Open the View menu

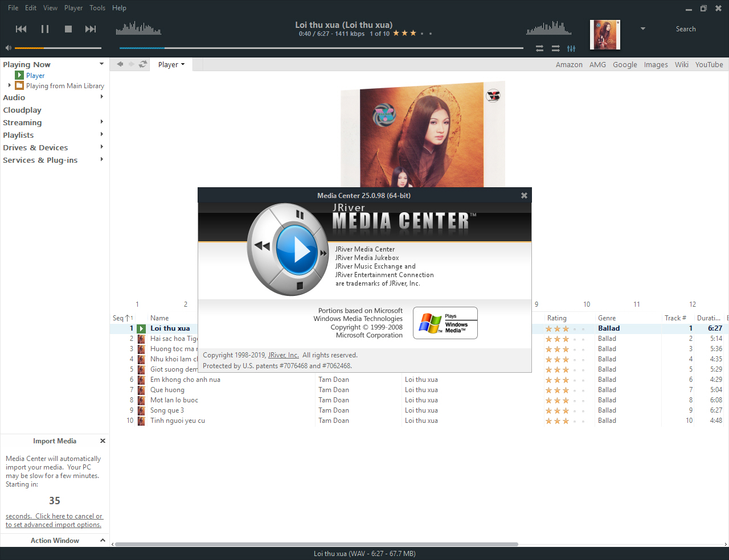coord(51,8)
